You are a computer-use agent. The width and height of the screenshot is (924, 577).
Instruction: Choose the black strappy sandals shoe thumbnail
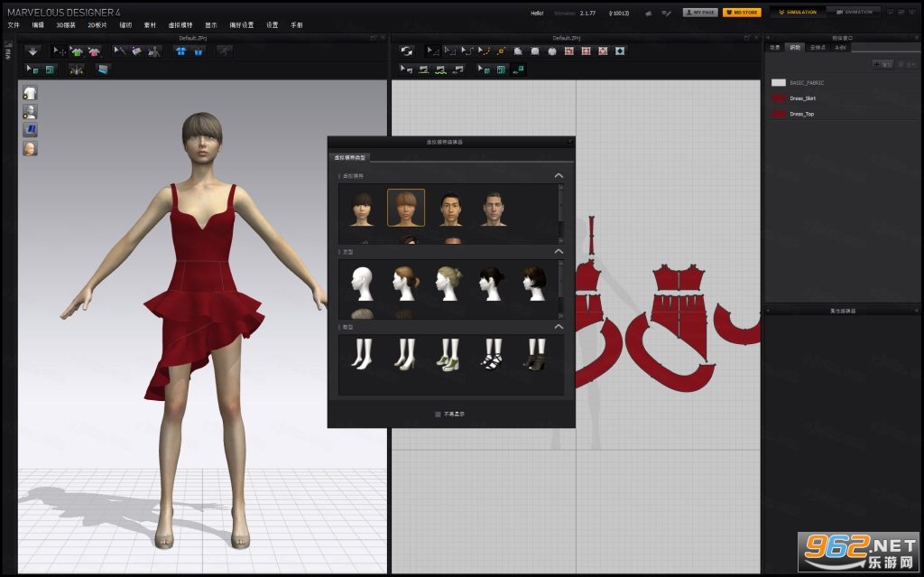(493, 354)
